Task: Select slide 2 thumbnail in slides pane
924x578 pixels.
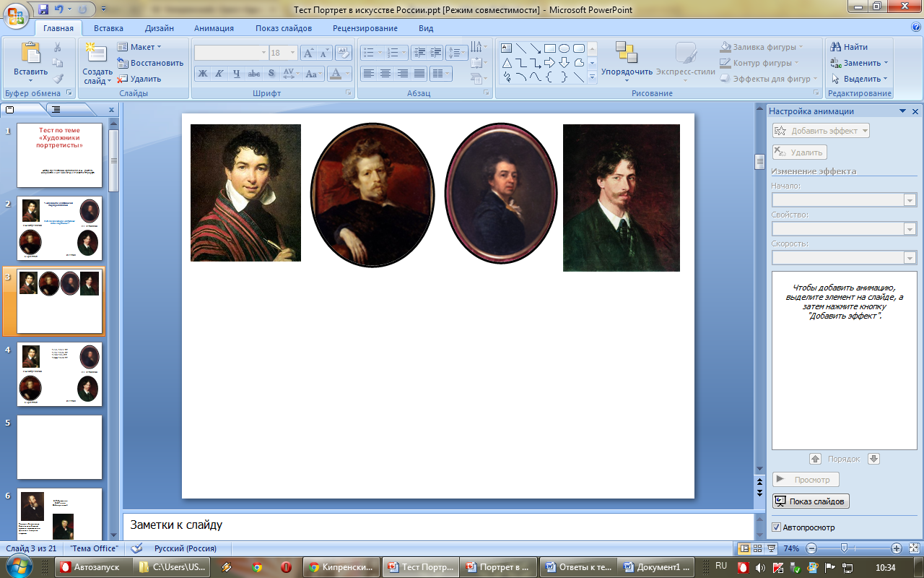Action: pos(60,228)
